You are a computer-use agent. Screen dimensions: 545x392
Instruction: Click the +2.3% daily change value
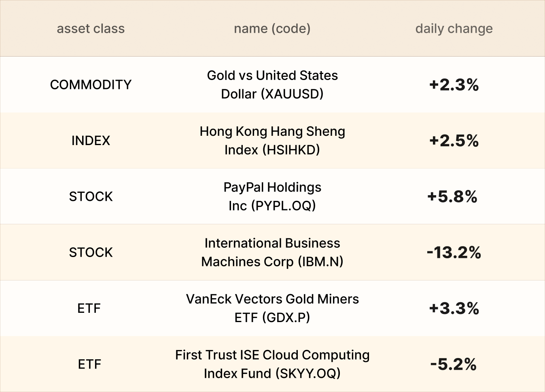(454, 85)
